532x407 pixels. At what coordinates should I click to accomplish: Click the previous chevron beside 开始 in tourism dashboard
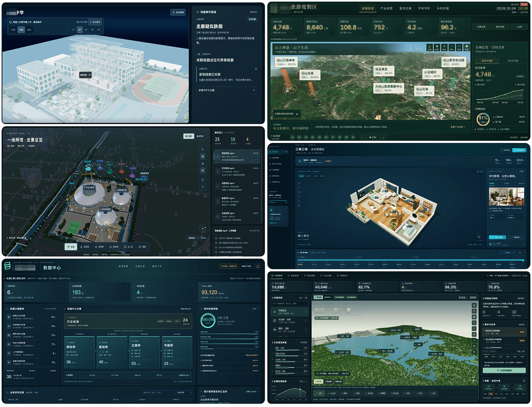point(362,137)
